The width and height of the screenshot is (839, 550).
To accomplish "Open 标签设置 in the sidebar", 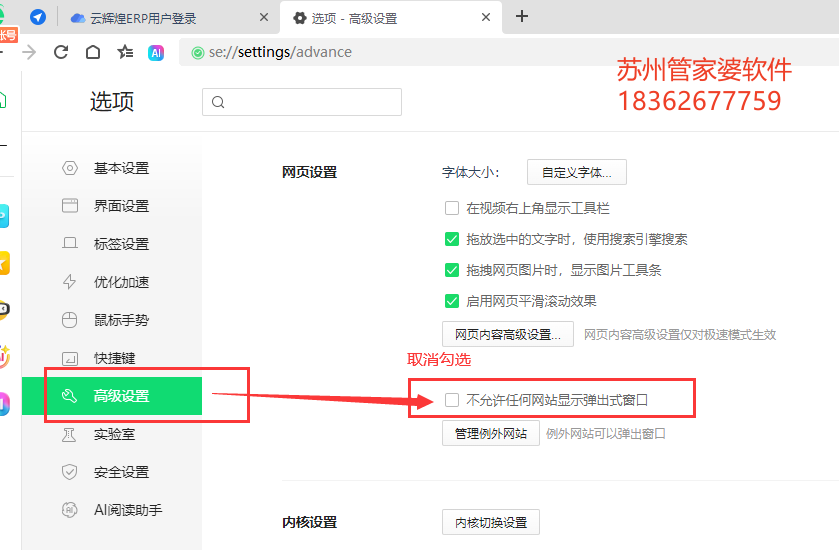I will tap(112, 244).
